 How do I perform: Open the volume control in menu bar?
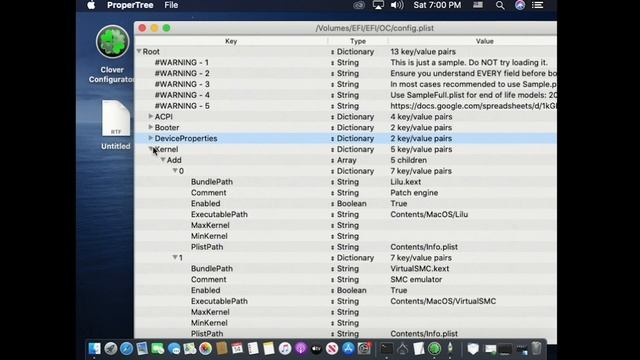397,5
